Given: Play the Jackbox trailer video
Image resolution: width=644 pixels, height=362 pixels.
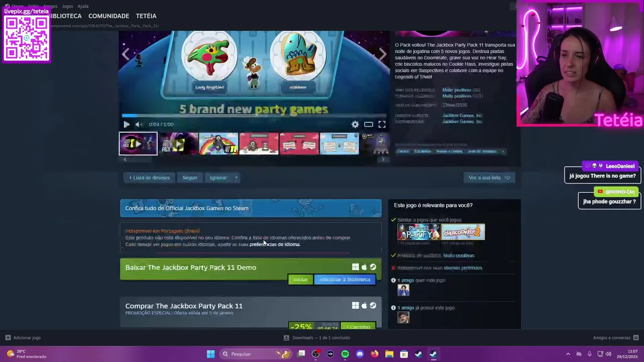Looking at the screenshot, I should click(x=126, y=124).
